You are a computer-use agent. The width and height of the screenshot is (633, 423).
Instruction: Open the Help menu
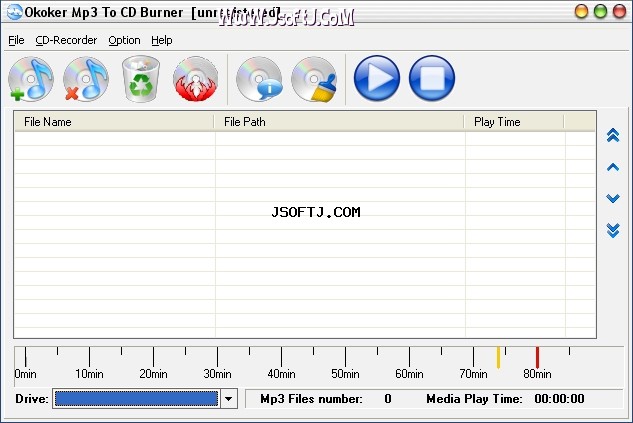(x=161, y=40)
